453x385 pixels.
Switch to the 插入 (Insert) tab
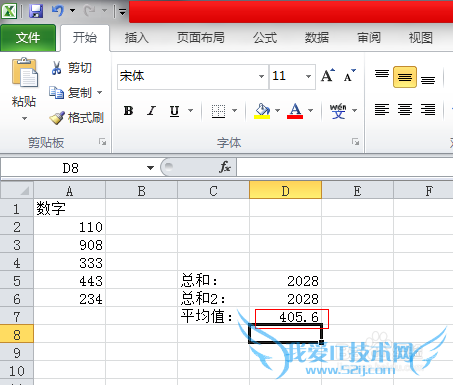click(x=136, y=38)
